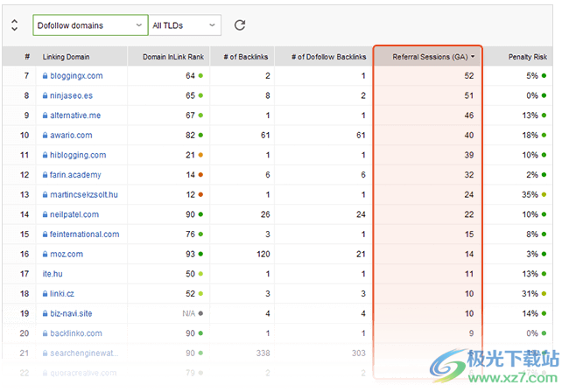Image resolution: width=569 pixels, height=392 pixels.
Task: Open the martincsekzsolt.hu link
Action: (x=84, y=195)
